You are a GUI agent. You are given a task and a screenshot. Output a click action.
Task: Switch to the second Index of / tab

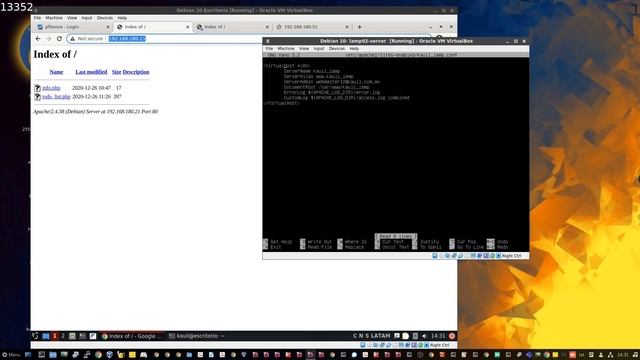coord(233,27)
